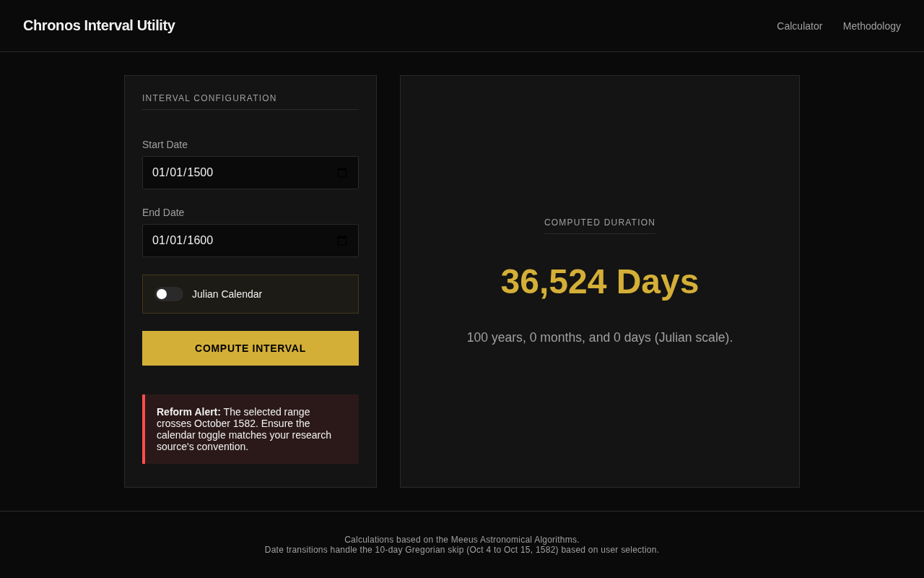Screen dimensions: 924x578
Task: Click the End Date label
Action: pyautogui.click(x=163, y=212)
